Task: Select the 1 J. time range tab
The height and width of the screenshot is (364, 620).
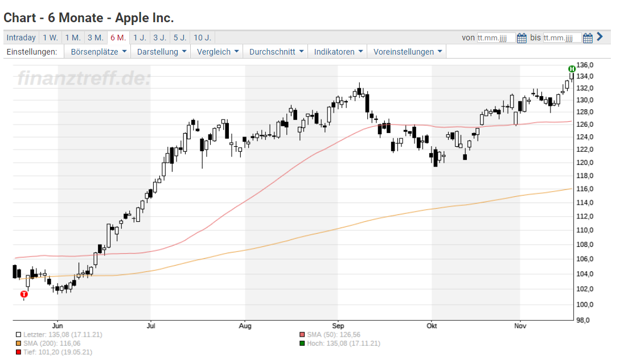Action: pyautogui.click(x=139, y=38)
